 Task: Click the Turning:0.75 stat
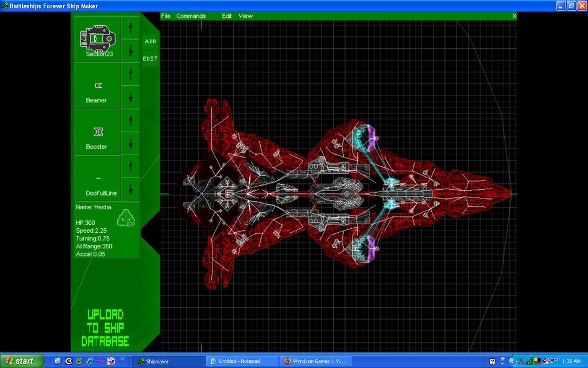(x=92, y=239)
